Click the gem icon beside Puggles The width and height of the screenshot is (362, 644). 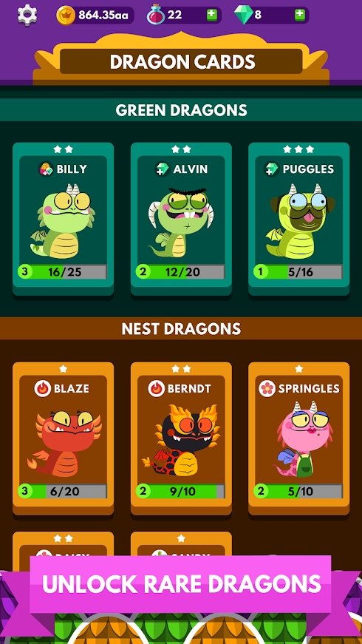272,169
